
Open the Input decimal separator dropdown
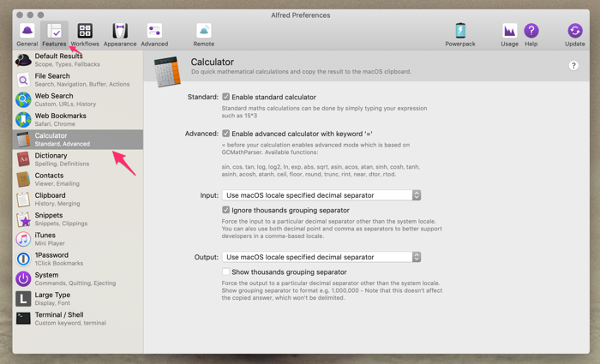(321, 195)
